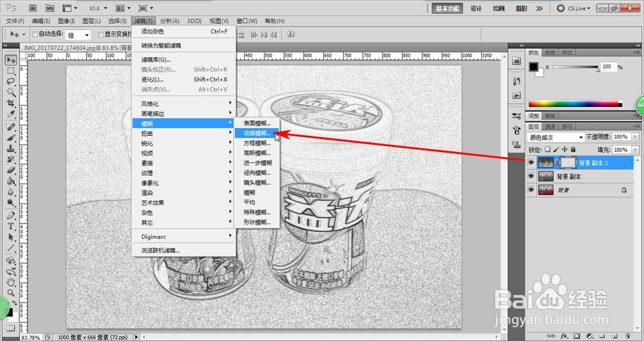Open the 83.8 zoom level dropdown
The height and width of the screenshot is (342, 644).
tap(106, 8)
